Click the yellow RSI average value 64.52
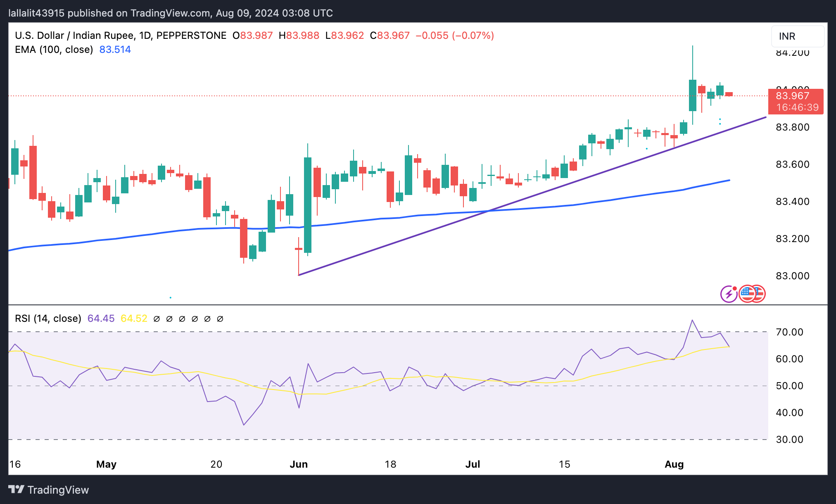Screen dimensions: 836x504 [x=134, y=319]
